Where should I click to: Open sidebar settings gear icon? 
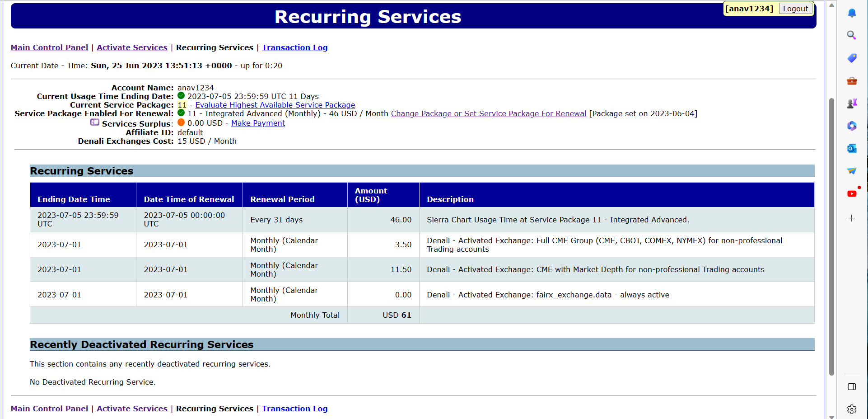click(x=852, y=409)
